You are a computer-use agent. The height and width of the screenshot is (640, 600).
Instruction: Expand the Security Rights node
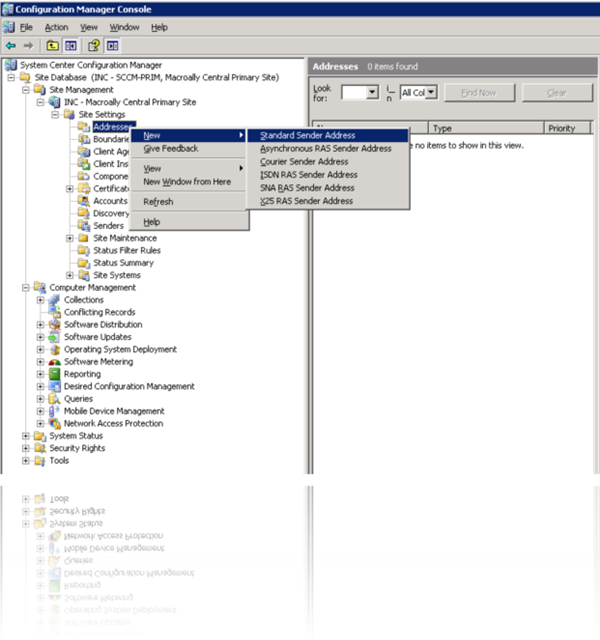[x=26, y=448]
